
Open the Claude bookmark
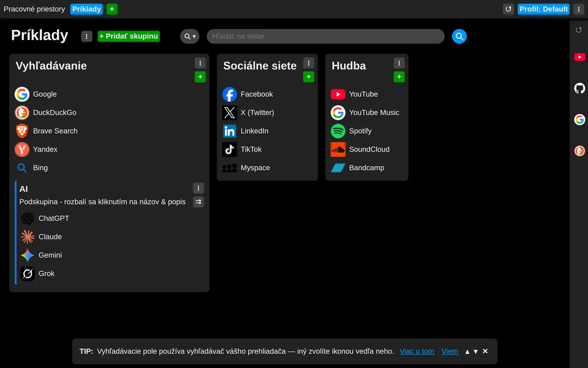[50, 237]
